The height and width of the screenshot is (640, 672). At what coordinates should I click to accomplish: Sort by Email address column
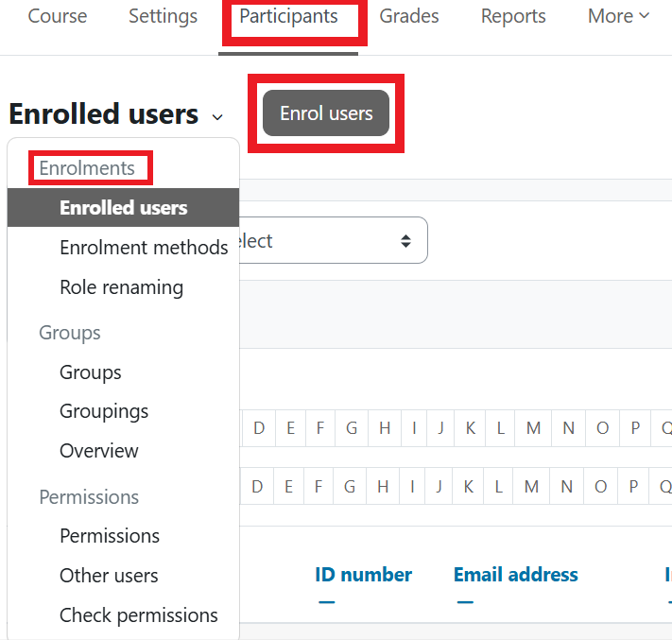pyautogui.click(x=515, y=575)
